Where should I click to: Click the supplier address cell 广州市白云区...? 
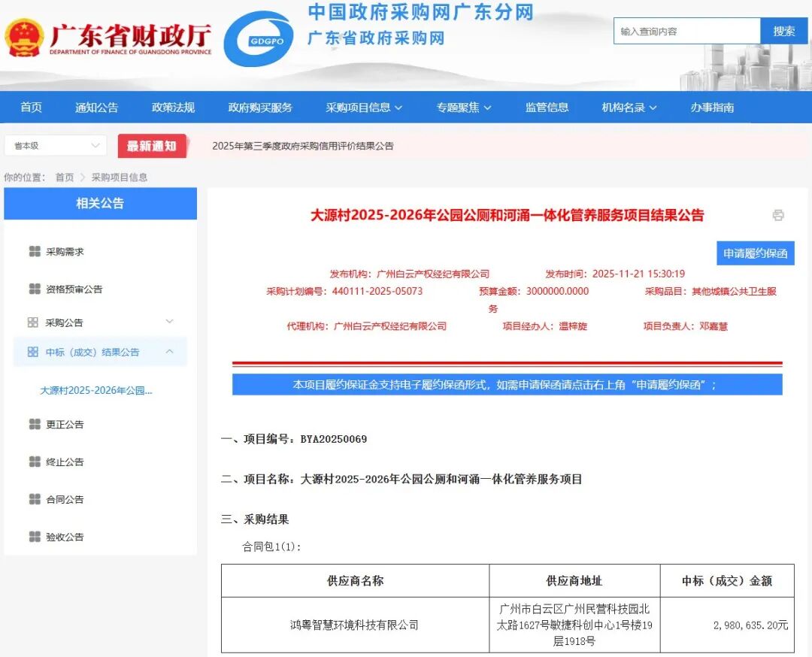(574, 625)
